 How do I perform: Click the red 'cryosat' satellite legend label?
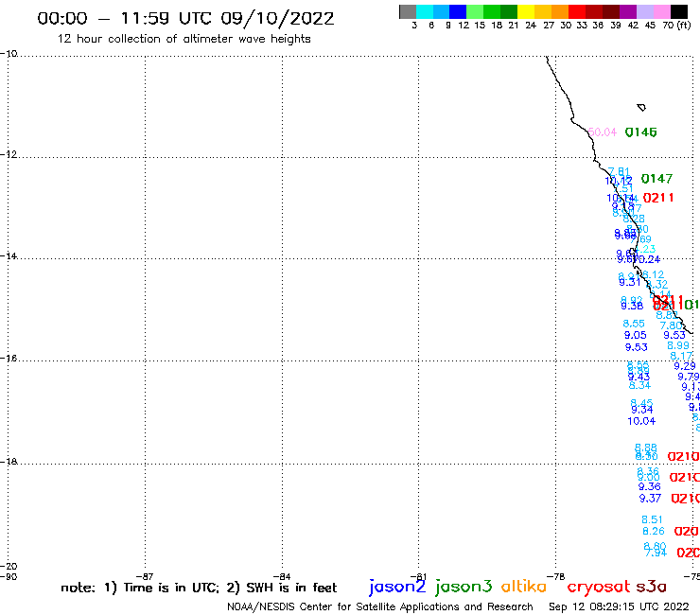pyautogui.click(x=599, y=587)
